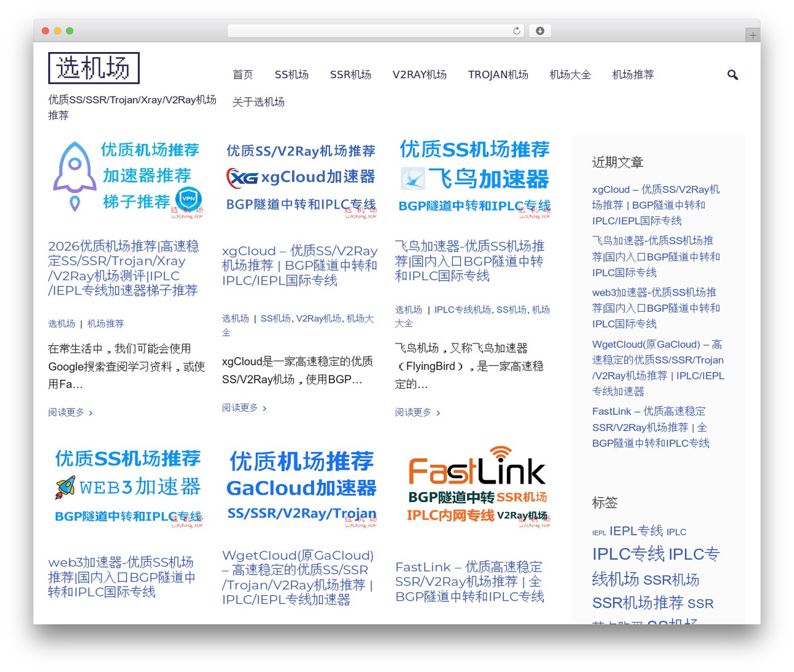The height and width of the screenshot is (672, 794).
Task: Click 阅读更多 under the 2026优质机场推荐 post
Action: 71,412
